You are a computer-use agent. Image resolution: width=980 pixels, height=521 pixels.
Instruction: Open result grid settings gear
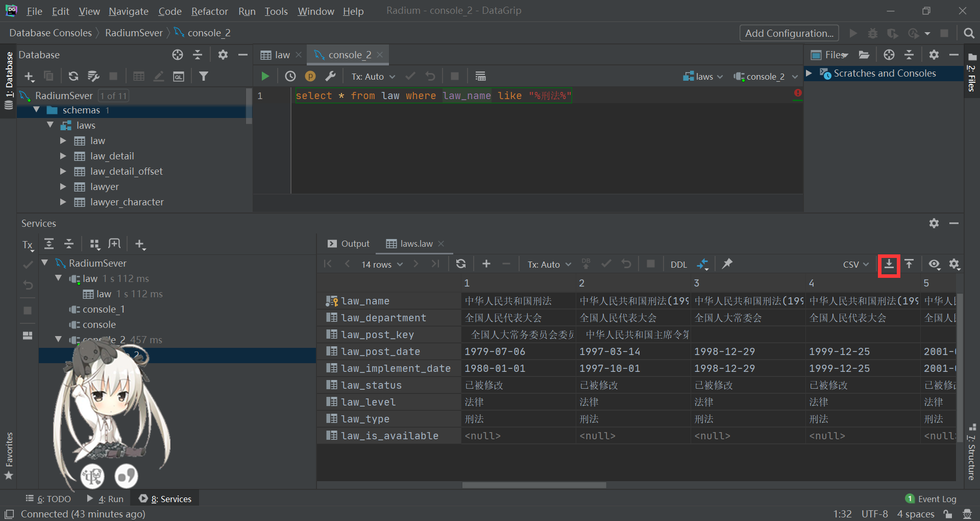[954, 264]
